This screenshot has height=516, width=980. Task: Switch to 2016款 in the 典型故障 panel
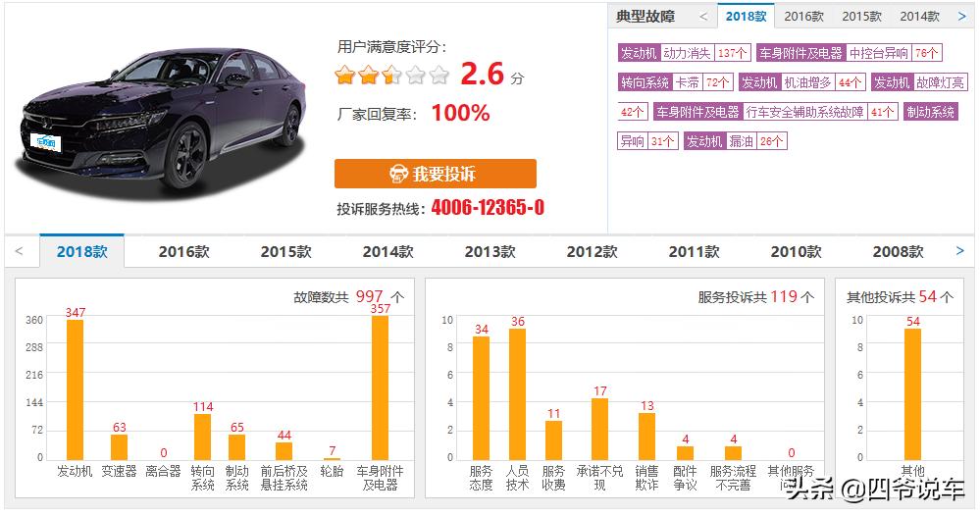click(803, 17)
